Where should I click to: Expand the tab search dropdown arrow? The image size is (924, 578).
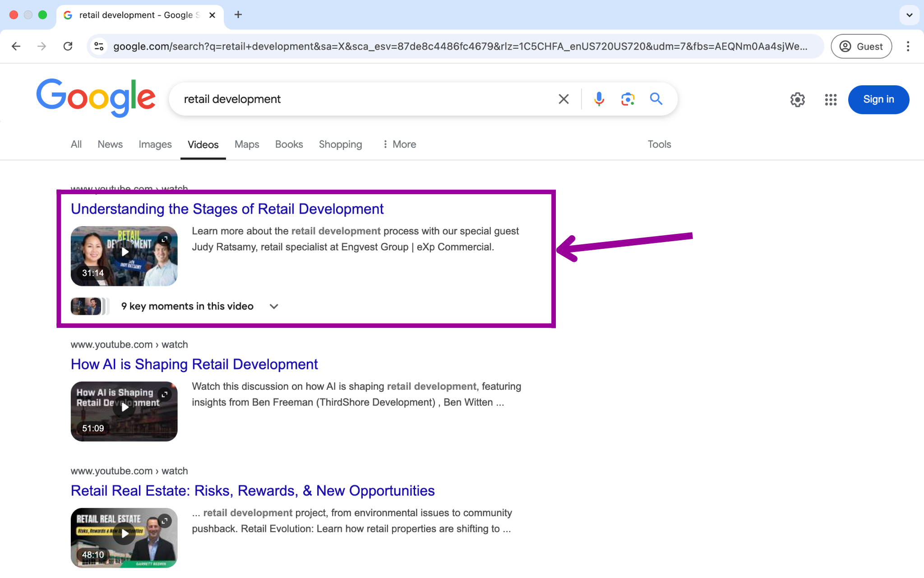pyautogui.click(x=910, y=15)
